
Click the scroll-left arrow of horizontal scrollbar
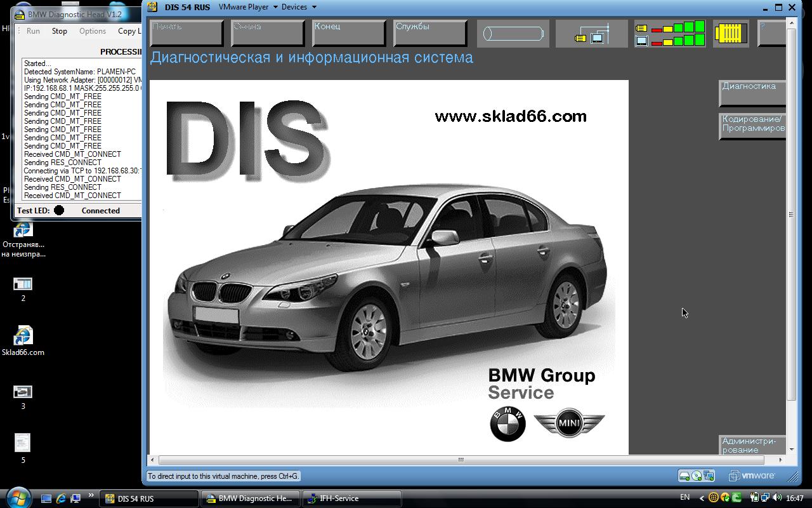152,460
